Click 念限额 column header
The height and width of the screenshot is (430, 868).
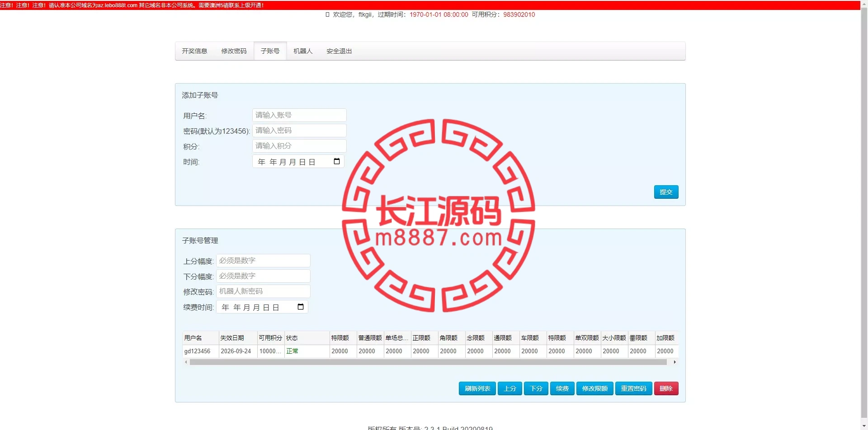pos(479,338)
